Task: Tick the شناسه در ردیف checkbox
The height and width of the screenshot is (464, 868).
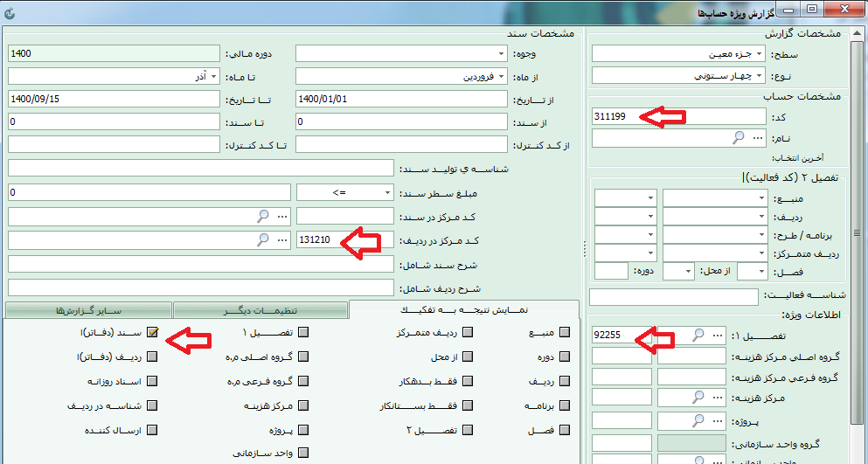Action: [x=152, y=405]
